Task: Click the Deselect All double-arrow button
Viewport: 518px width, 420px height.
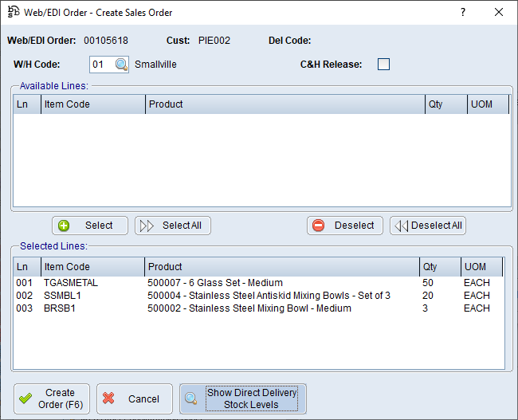Action: (427, 226)
